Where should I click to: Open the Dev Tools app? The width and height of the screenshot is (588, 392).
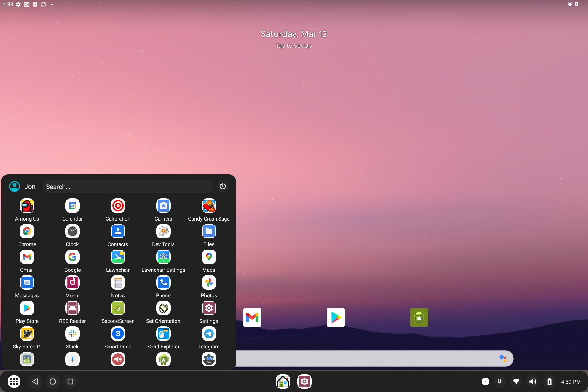163,231
